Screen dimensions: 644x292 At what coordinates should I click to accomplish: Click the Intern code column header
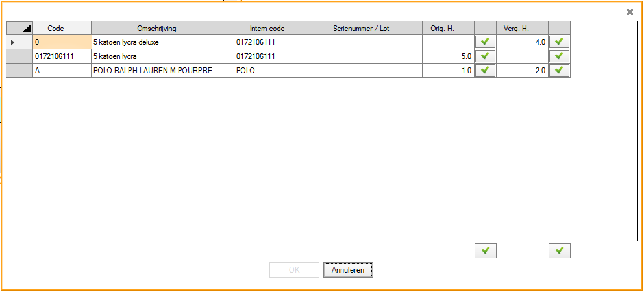273,29
